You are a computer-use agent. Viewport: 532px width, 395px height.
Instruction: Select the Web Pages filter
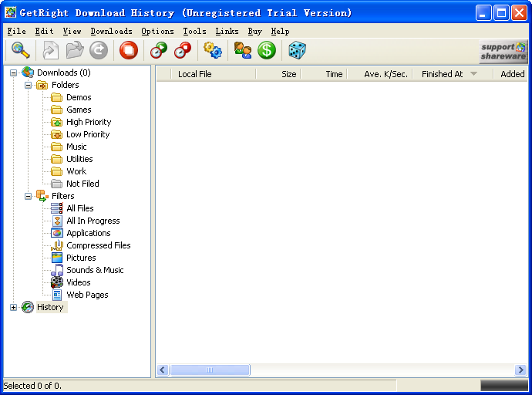coord(87,295)
